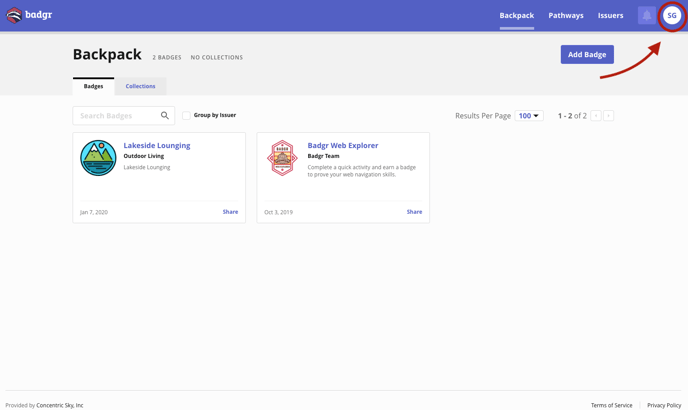Open the notifications bell
Screen dimensions: 688x410
click(x=646, y=15)
